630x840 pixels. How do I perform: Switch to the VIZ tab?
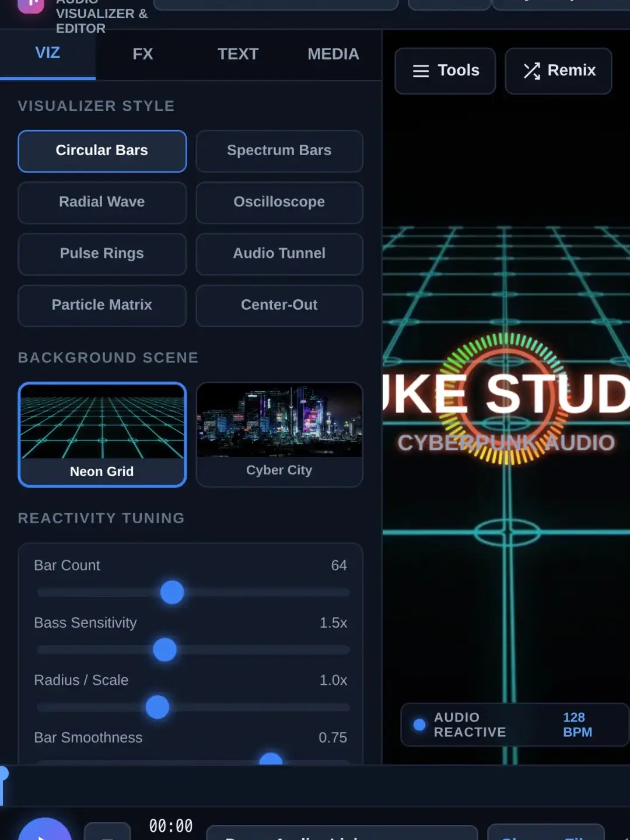(48, 54)
